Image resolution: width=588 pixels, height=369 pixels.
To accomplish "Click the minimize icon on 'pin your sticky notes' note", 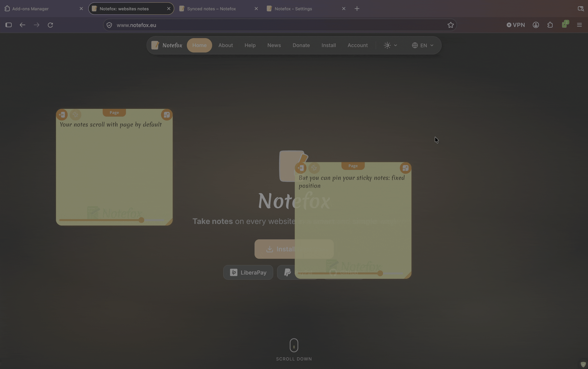I will (300, 168).
